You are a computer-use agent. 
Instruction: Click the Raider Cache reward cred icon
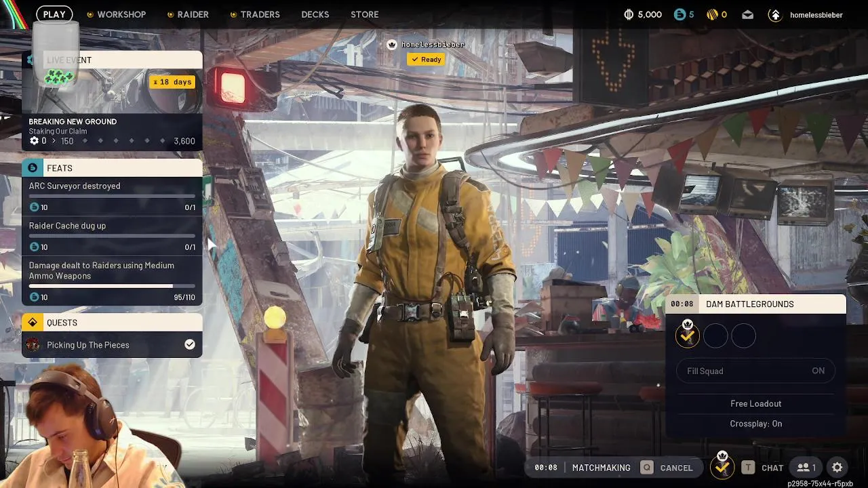(x=34, y=247)
